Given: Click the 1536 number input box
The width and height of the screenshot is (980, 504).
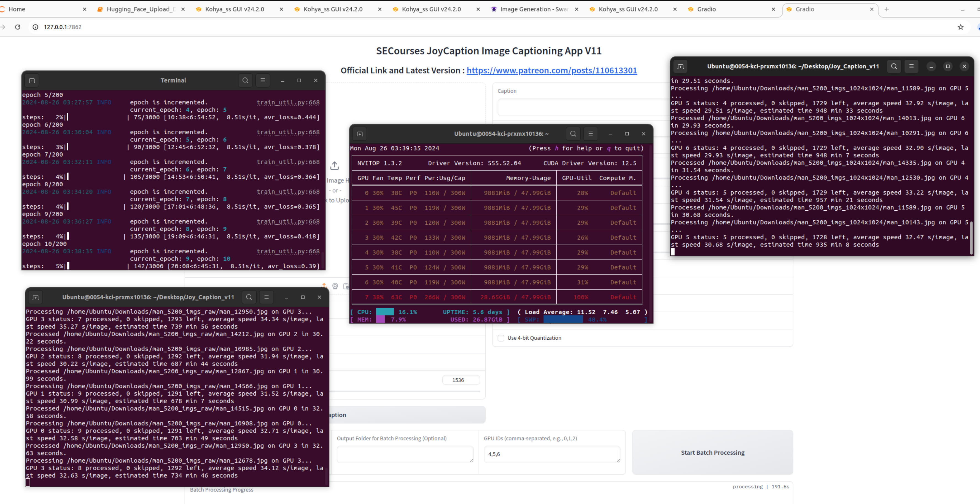Looking at the screenshot, I should tap(461, 380).
